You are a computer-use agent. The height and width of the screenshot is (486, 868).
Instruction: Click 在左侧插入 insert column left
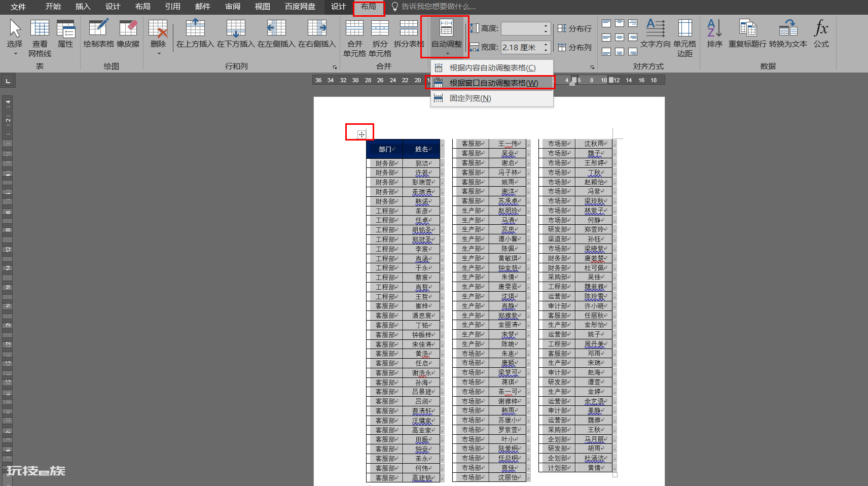tap(276, 34)
